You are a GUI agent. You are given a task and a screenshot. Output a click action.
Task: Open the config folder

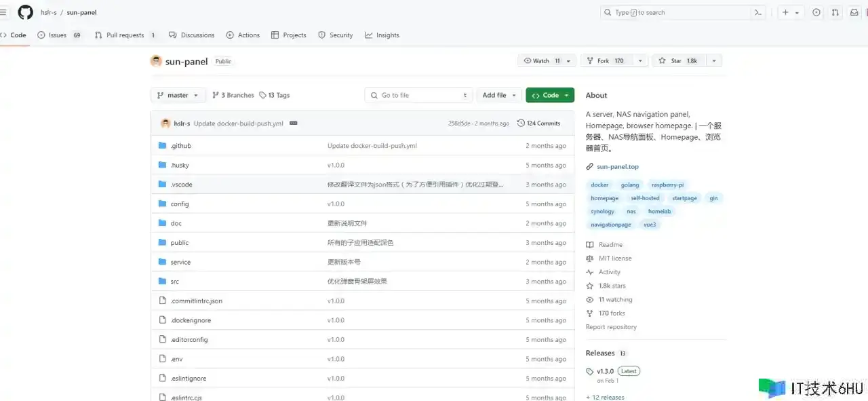pos(180,204)
